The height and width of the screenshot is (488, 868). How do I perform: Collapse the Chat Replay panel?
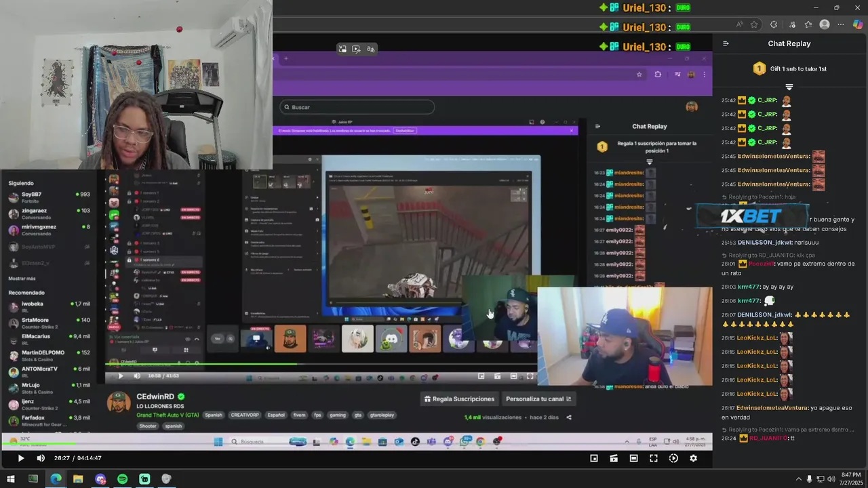(726, 43)
